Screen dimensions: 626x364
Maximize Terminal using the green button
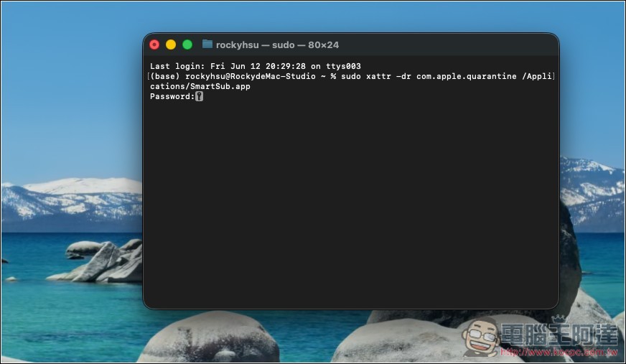[187, 45]
